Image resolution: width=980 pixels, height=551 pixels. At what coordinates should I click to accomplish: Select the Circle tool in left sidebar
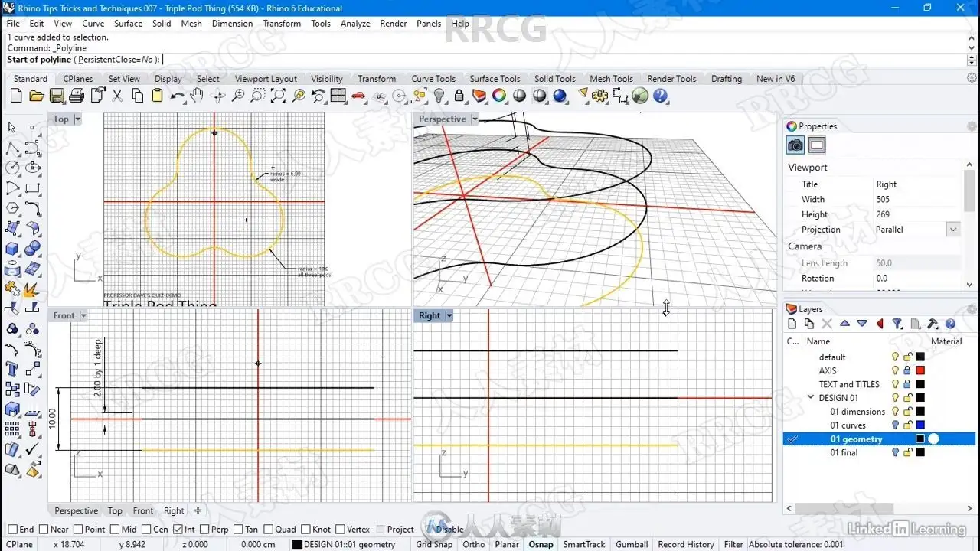[12, 168]
